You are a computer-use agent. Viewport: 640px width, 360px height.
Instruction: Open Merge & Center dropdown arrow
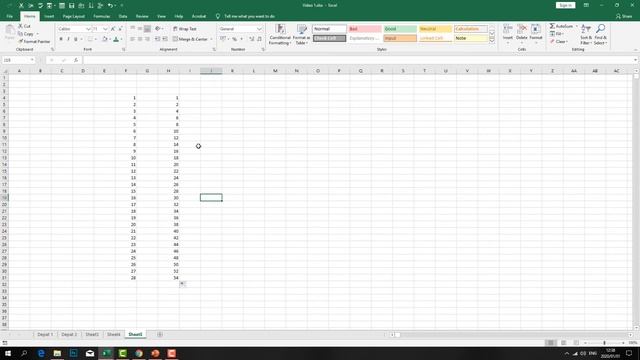tap(211, 39)
